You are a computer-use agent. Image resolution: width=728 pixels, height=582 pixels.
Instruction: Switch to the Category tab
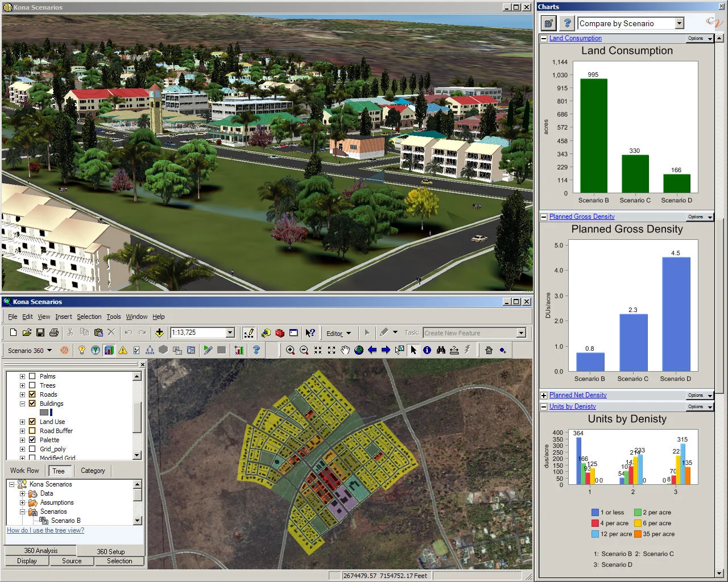click(93, 471)
